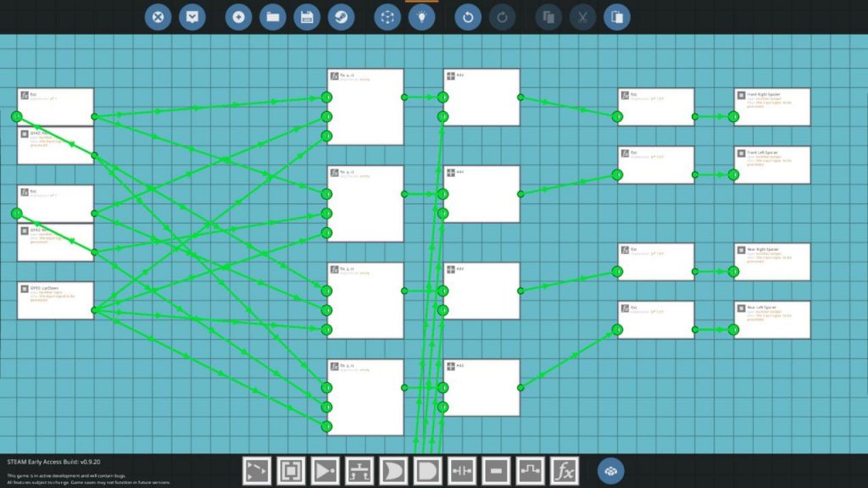868x488 pixels.
Task: Copy the selected nodes
Action: (x=548, y=16)
